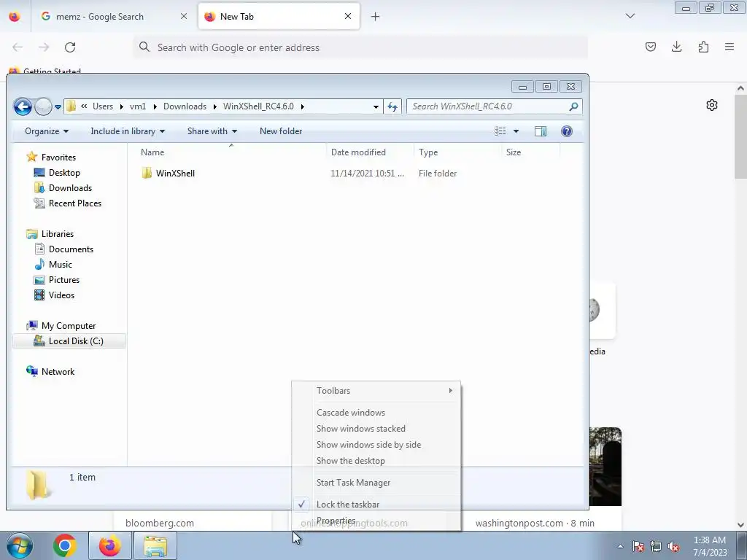Expand arrow after WinXShell_RC4.6.0 breadcrumb
The height and width of the screenshot is (560, 747).
(302, 106)
